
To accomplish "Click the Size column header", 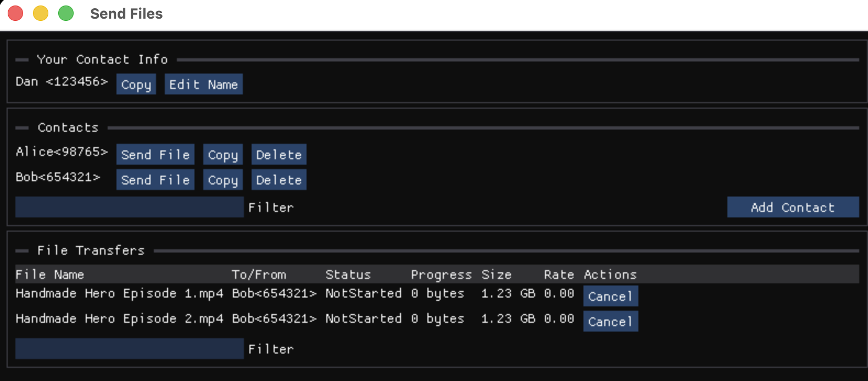I will pyautogui.click(x=496, y=274).
